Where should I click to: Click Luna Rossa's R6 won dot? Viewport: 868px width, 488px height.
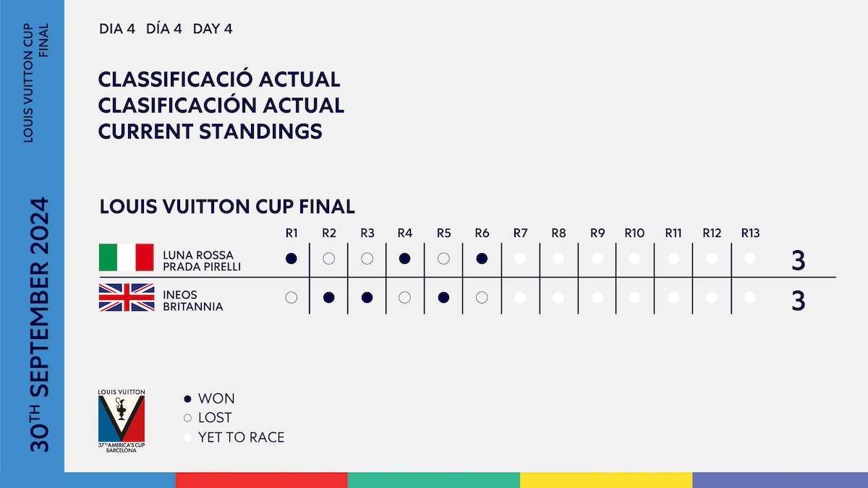[482, 258]
